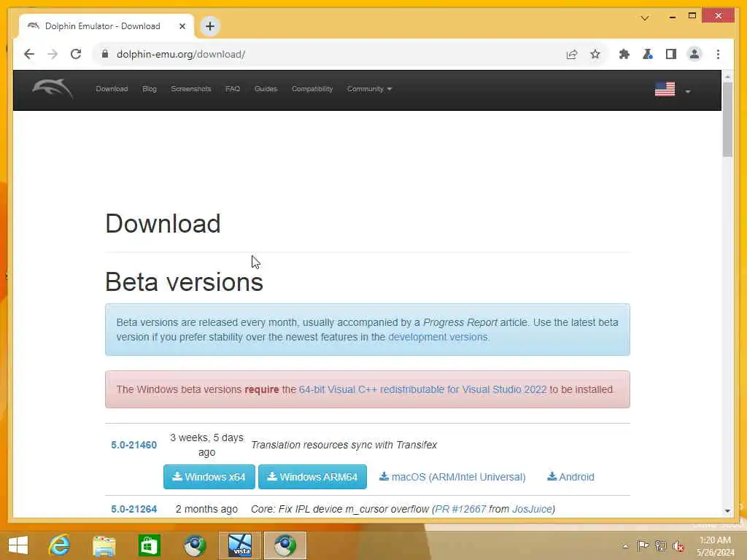
Task: Download the Android build
Action: (x=570, y=477)
